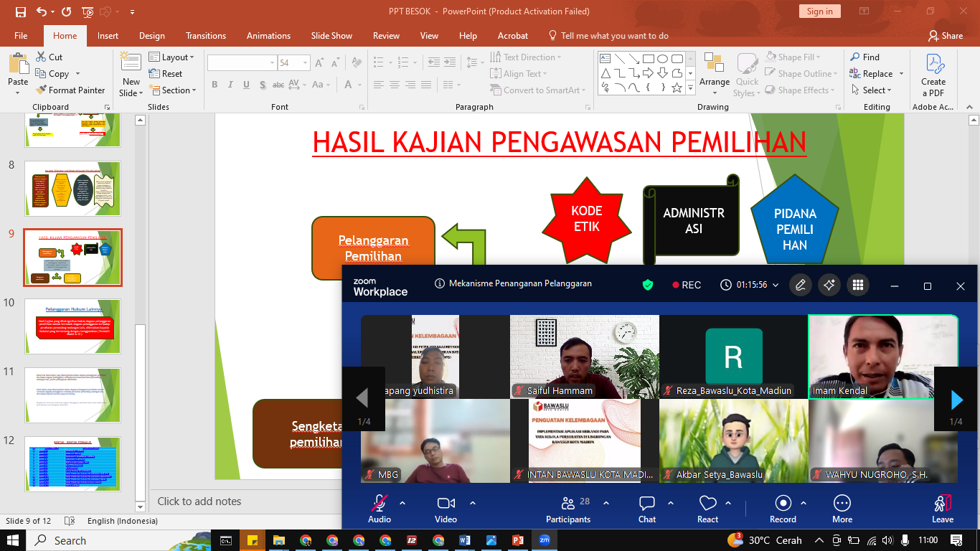
Task: Click the Windows Start button
Action: point(14,540)
